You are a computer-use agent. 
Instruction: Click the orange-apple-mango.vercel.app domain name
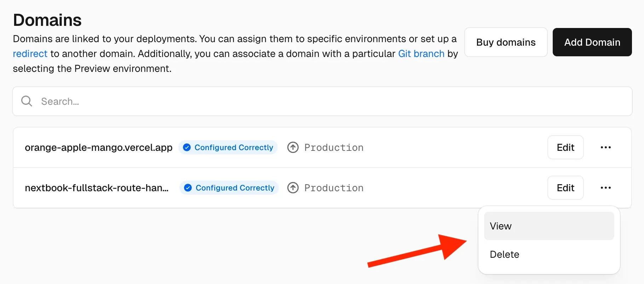click(x=98, y=147)
